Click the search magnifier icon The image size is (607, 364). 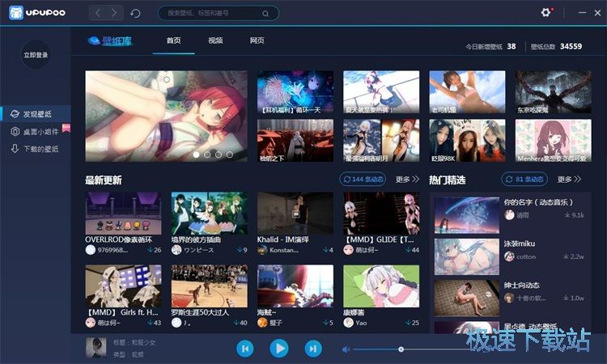pyautogui.click(x=265, y=14)
